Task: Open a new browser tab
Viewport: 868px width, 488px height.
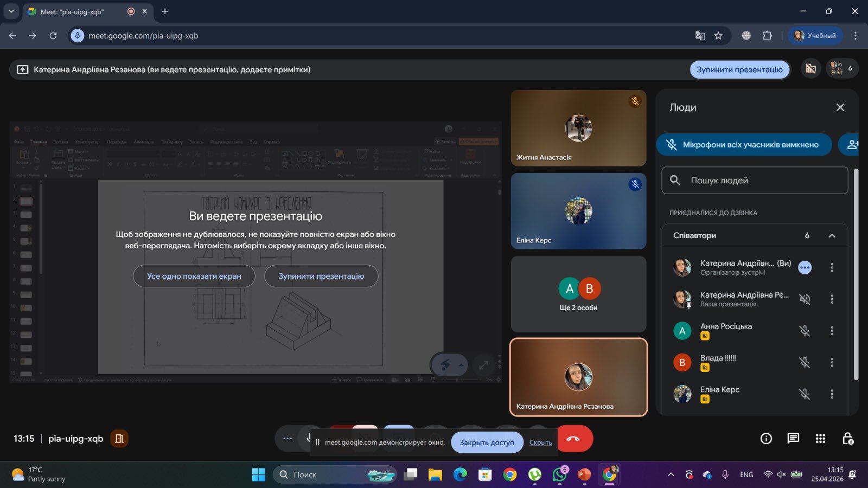Action: coord(165,11)
